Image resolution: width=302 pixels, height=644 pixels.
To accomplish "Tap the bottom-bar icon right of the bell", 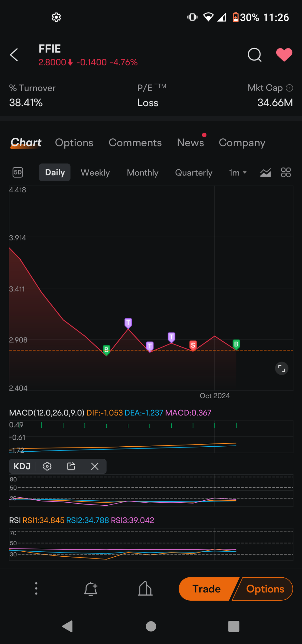I will point(145,588).
